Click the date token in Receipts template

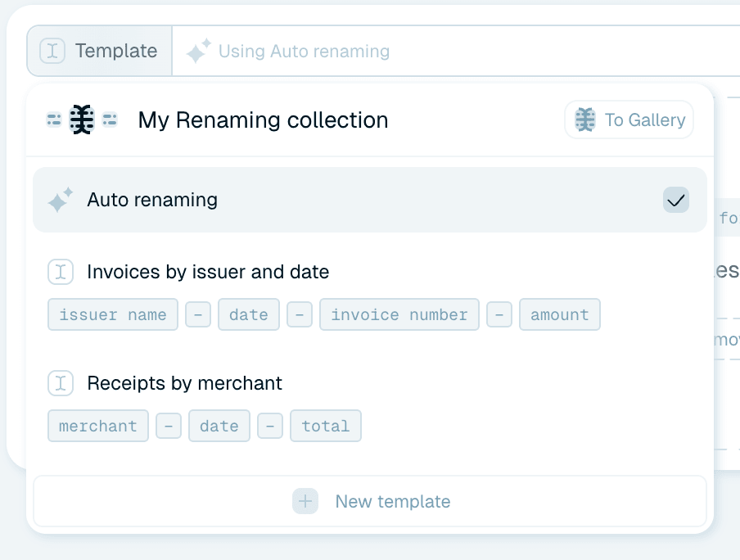point(219,426)
